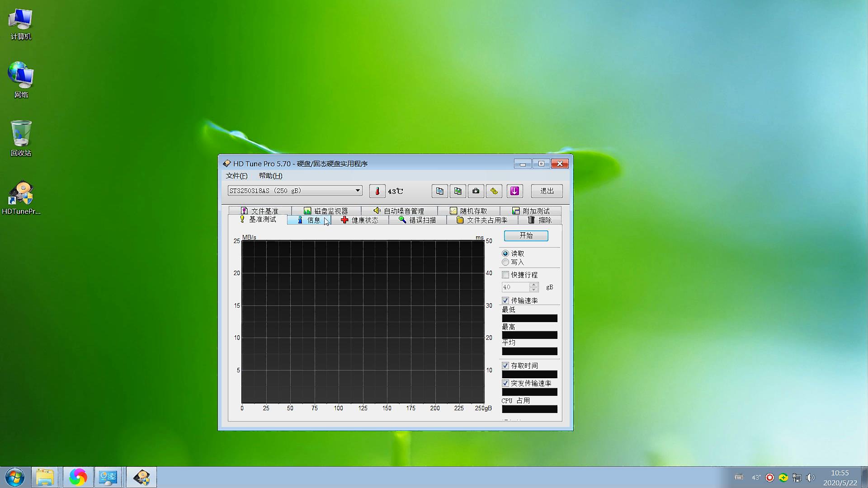This screenshot has height=488, width=868.
Task: Open the 文件(F) menu
Action: 236,176
